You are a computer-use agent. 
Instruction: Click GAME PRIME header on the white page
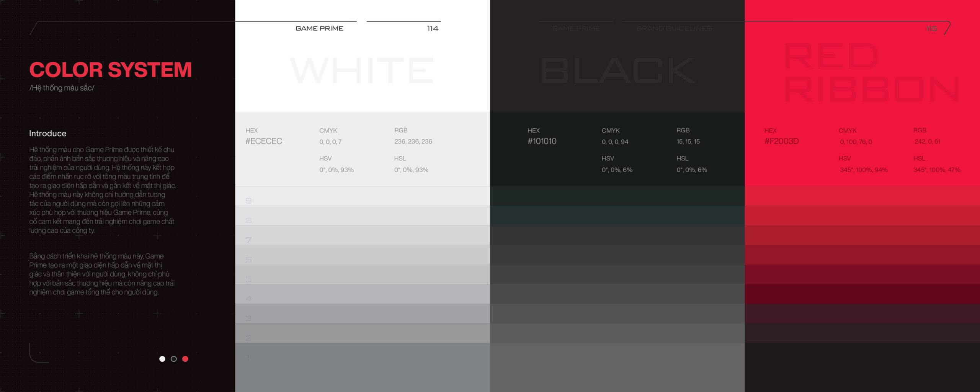click(x=319, y=28)
